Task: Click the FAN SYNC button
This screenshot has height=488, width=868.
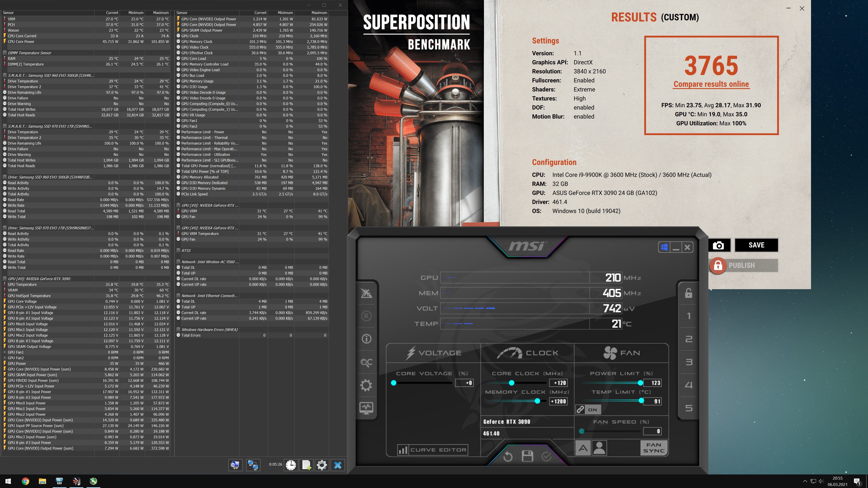Action: click(x=654, y=448)
